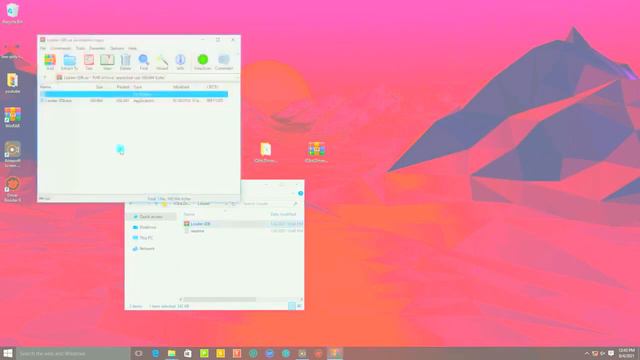Image resolution: width=640 pixels, height=360 pixels.
Task: Sort by Modified column in WinRAR
Action: (x=181, y=87)
